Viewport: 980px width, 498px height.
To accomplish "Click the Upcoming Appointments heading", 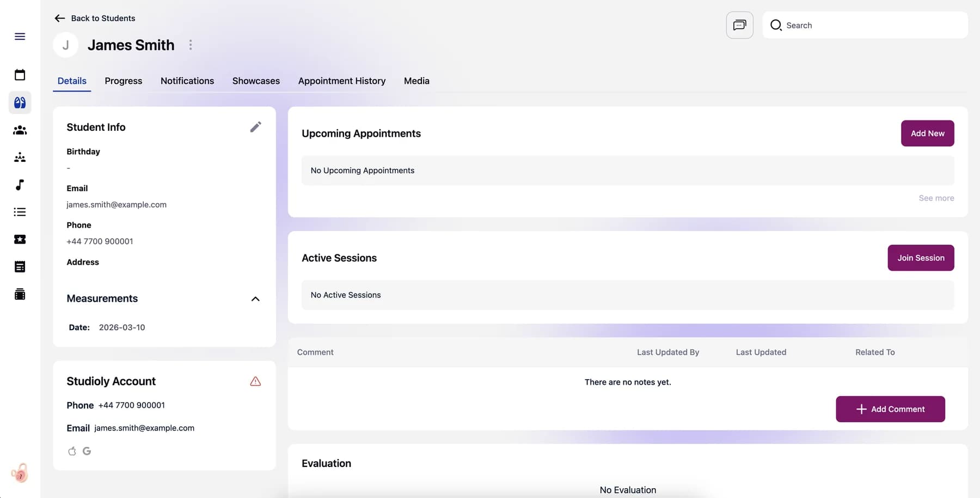I will click(x=362, y=133).
